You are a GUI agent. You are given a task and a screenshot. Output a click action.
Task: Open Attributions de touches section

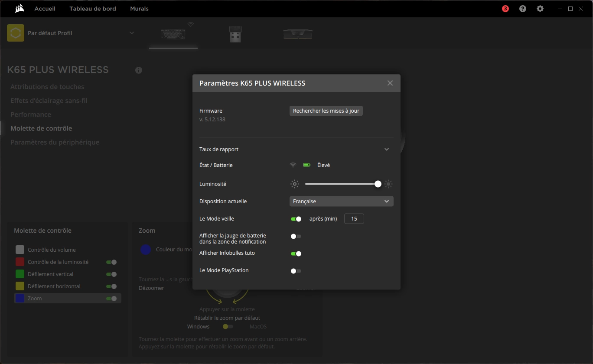point(47,87)
